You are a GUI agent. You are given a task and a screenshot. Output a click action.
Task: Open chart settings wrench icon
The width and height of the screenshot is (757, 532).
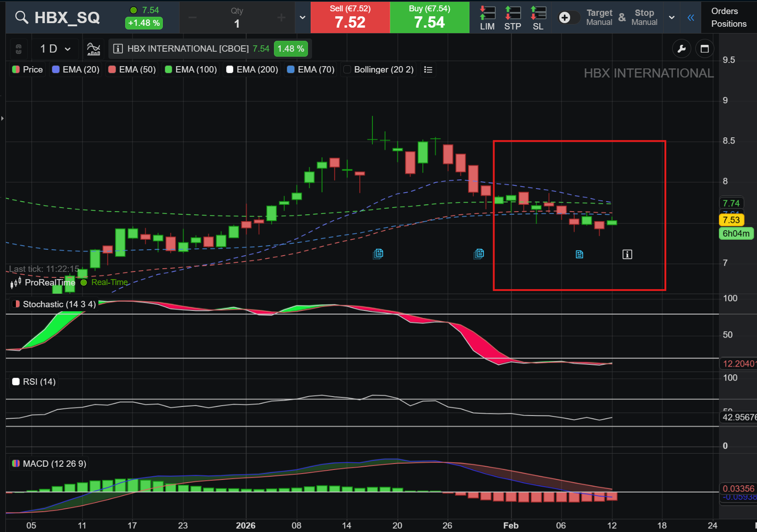(681, 48)
